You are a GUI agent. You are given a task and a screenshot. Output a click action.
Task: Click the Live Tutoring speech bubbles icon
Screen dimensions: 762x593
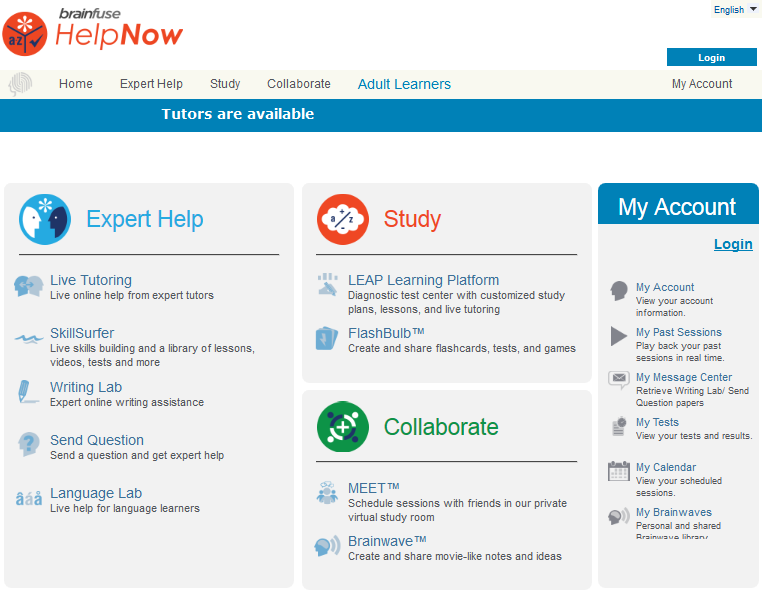pos(28,287)
